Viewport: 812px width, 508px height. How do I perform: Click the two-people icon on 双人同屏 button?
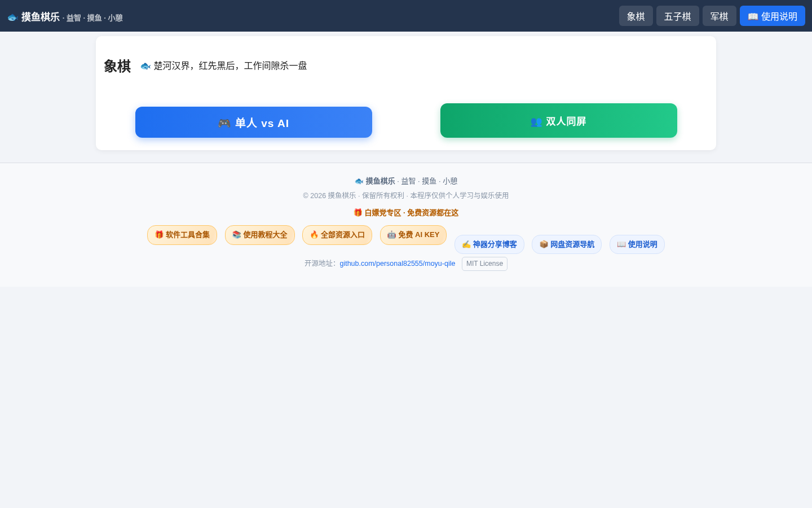point(536,122)
